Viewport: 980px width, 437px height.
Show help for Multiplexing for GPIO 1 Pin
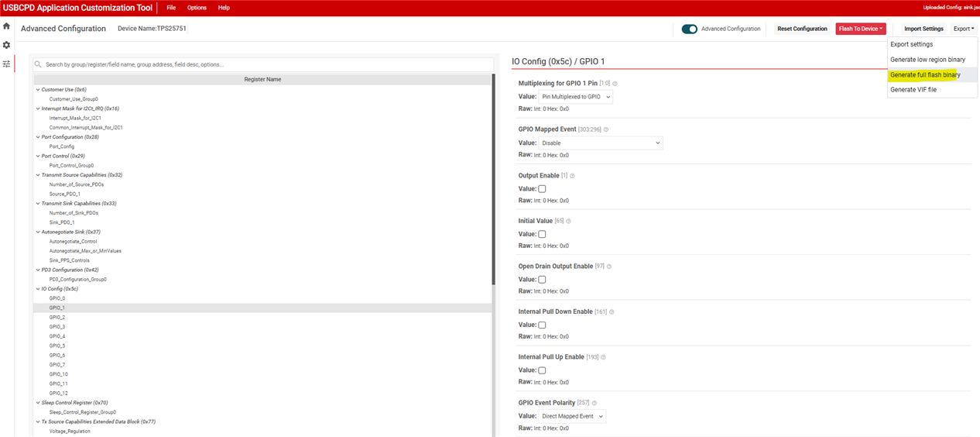tap(615, 83)
